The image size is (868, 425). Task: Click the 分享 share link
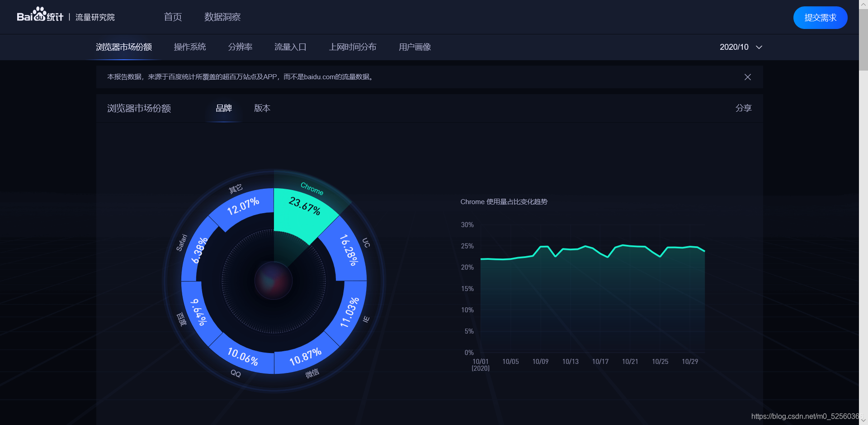(x=743, y=108)
